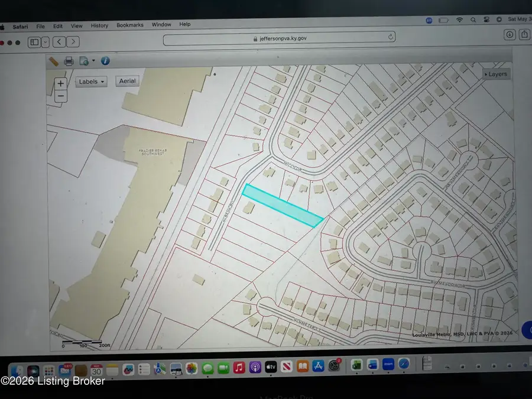
Task: Open Zoom app from the dock
Action: tap(388, 364)
